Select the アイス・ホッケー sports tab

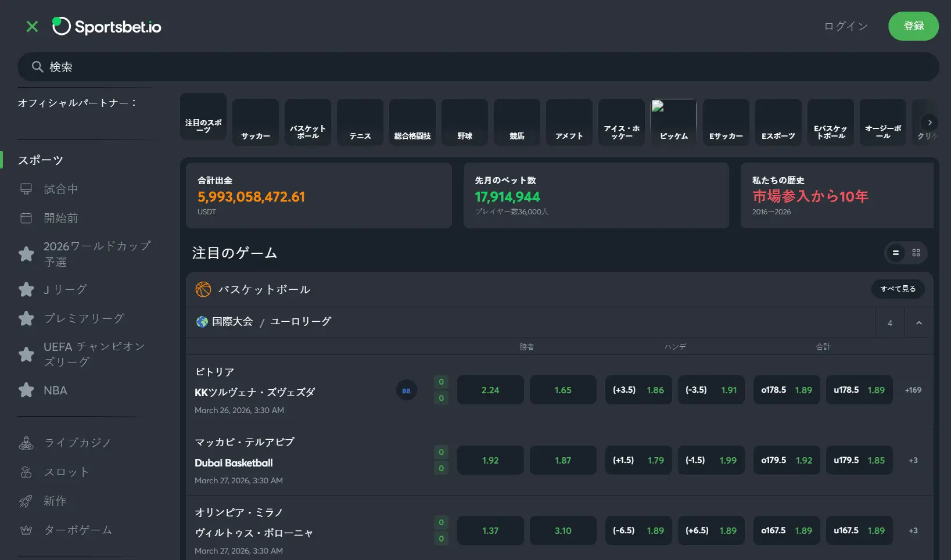pyautogui.click(x=622, y=122)
